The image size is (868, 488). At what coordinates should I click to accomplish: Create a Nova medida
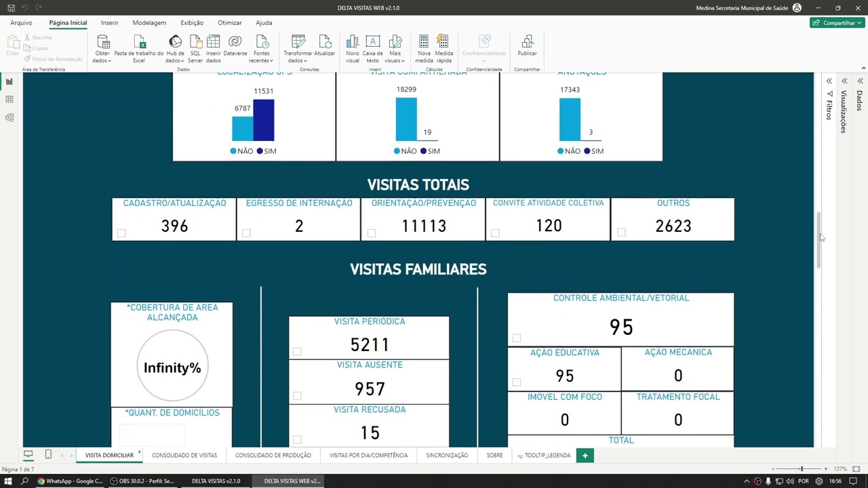point(424,49)
